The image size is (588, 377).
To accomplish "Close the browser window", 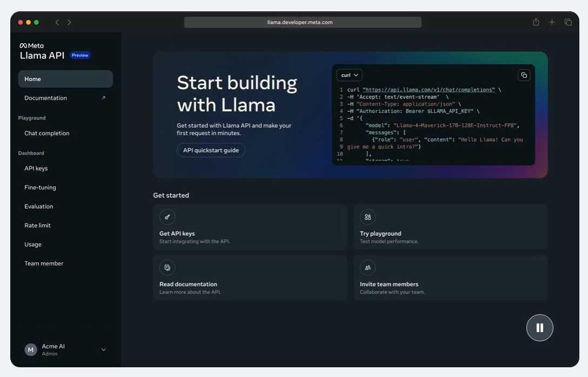I will pyautogui.click(x=20, y=22).
